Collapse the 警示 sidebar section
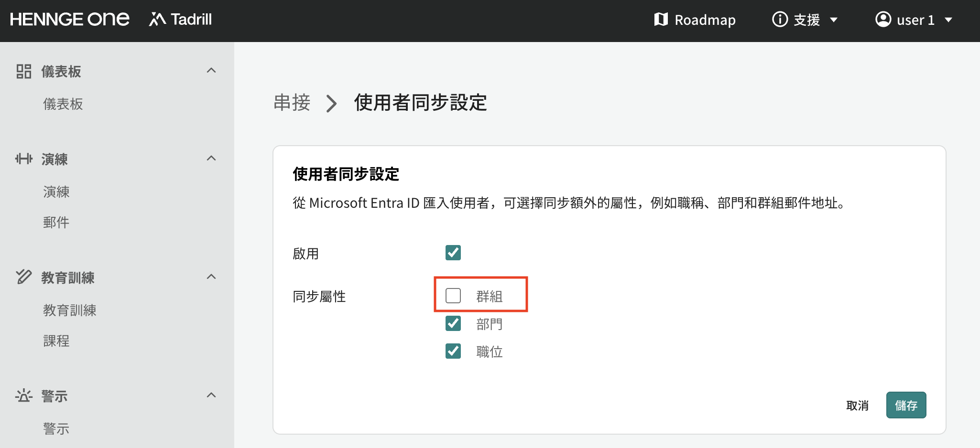The image size is (980, 448). [x=211, y=395]
